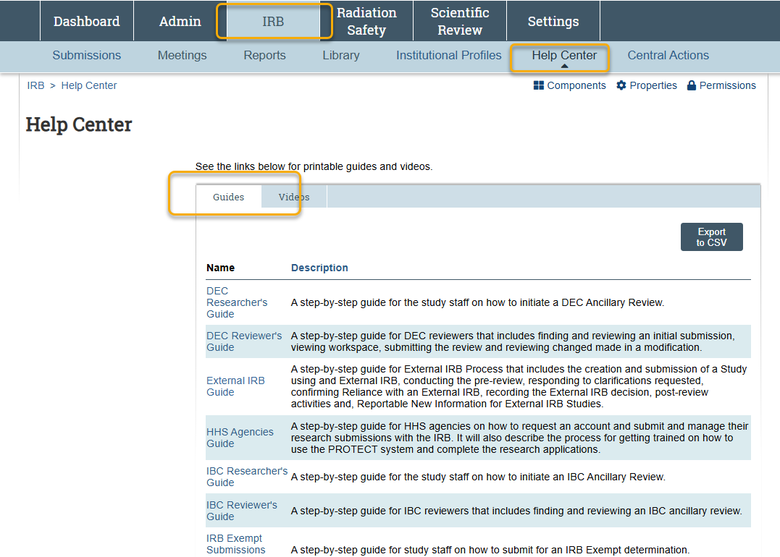The width and height of the screenshot is (780, 557).
Task: Open the Settings tab
Action: pyautogui.click(x=553, y=21)
